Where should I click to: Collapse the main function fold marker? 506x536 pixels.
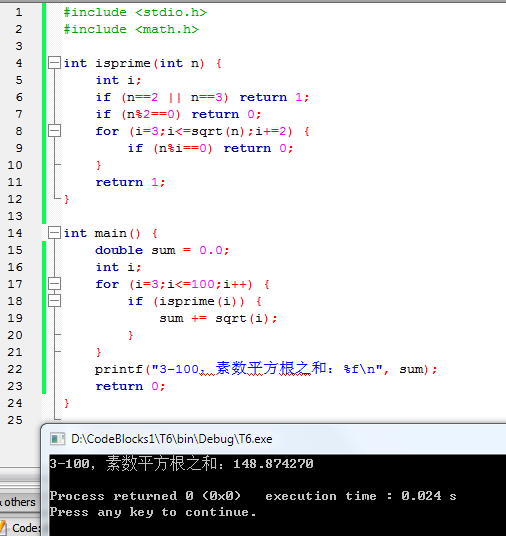pos(54,233)
